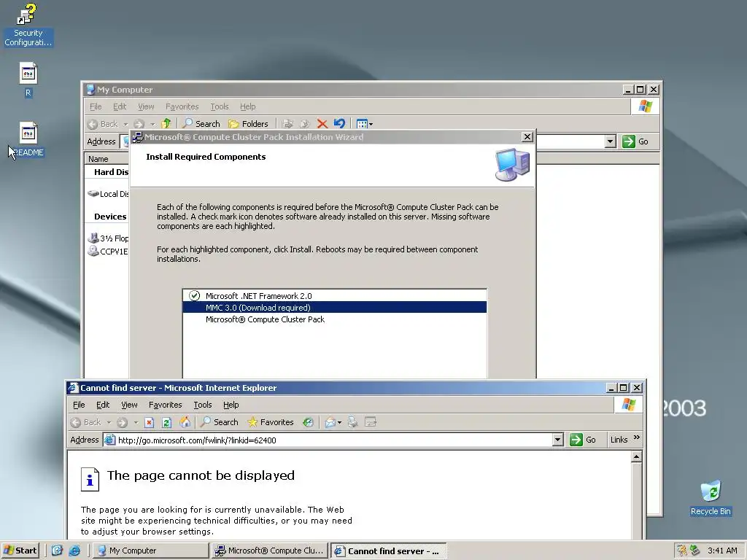Expand the Internet Explorer address dropdown
This screenshot has height=560, width=747.
point(558,440)
